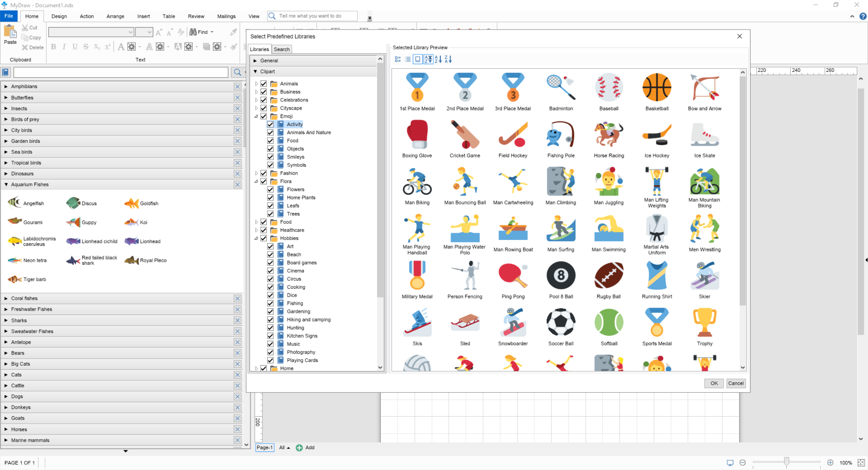Open the Insert ribbon tab
The height and width of the screenshot is (470, 868).
coord(143,16)
